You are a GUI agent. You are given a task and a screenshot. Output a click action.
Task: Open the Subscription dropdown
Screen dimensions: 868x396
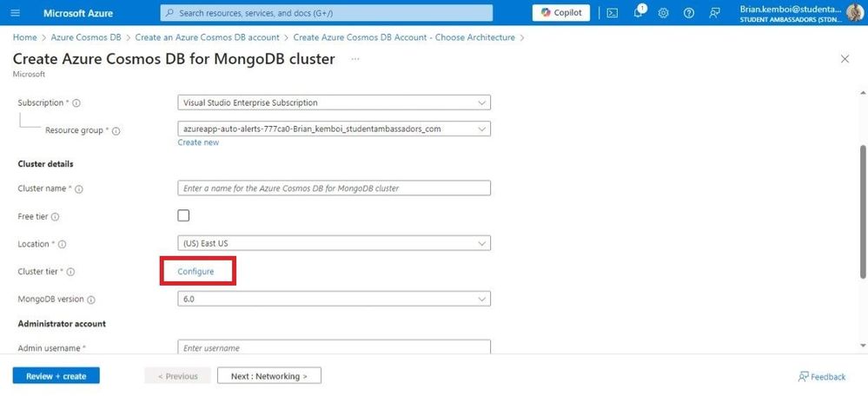pyautogui.click(x=334, y=102)
